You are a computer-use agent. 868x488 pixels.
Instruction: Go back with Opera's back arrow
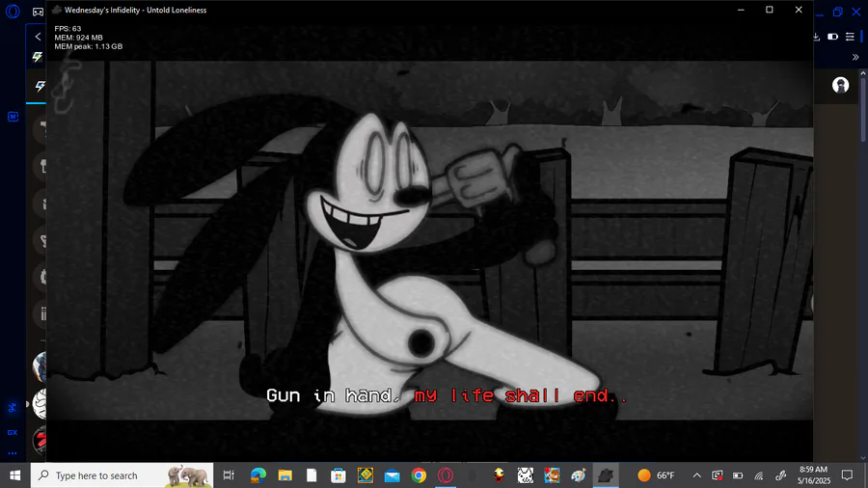coord(38,37)
